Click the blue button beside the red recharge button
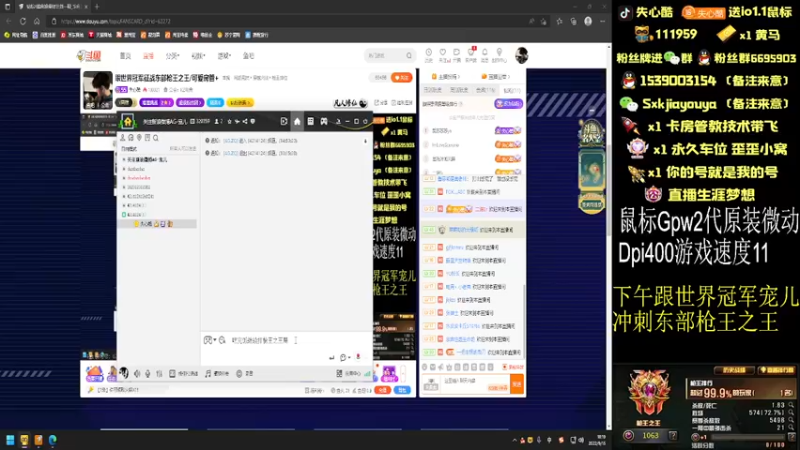Screen dimensions: 800x450 pyautogui.click(x=403, y=390)
